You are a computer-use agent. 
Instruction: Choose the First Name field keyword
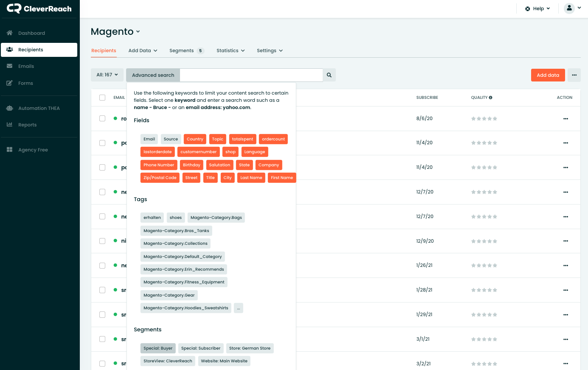click(282, 178)
